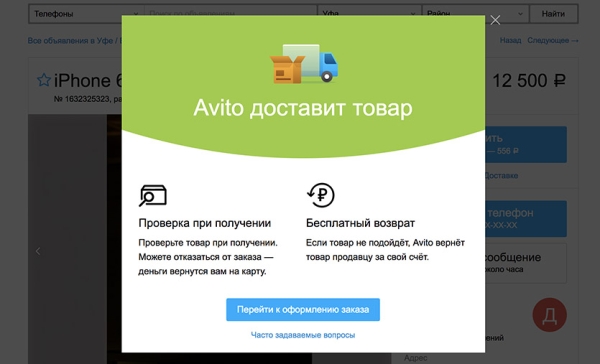Go to order checkout button

pos(303,310)
